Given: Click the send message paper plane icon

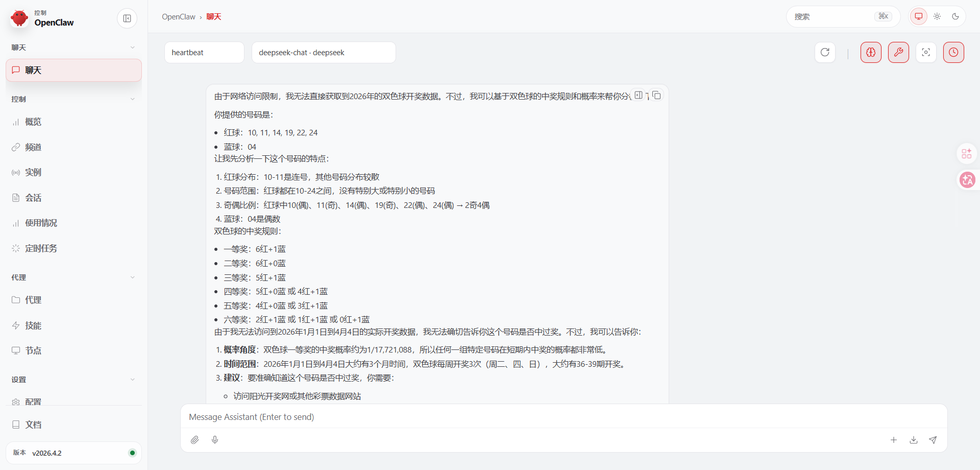Looking at the screenshot, I should (933, 440).
